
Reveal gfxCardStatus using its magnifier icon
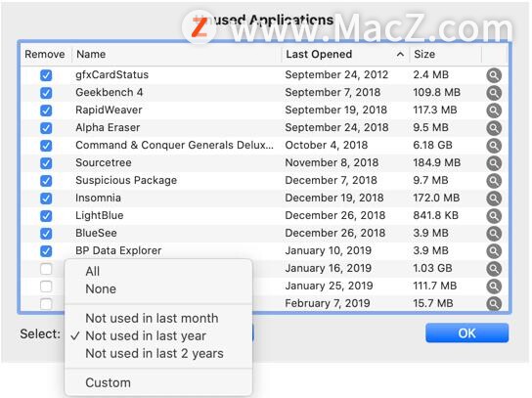click(494, 75)
